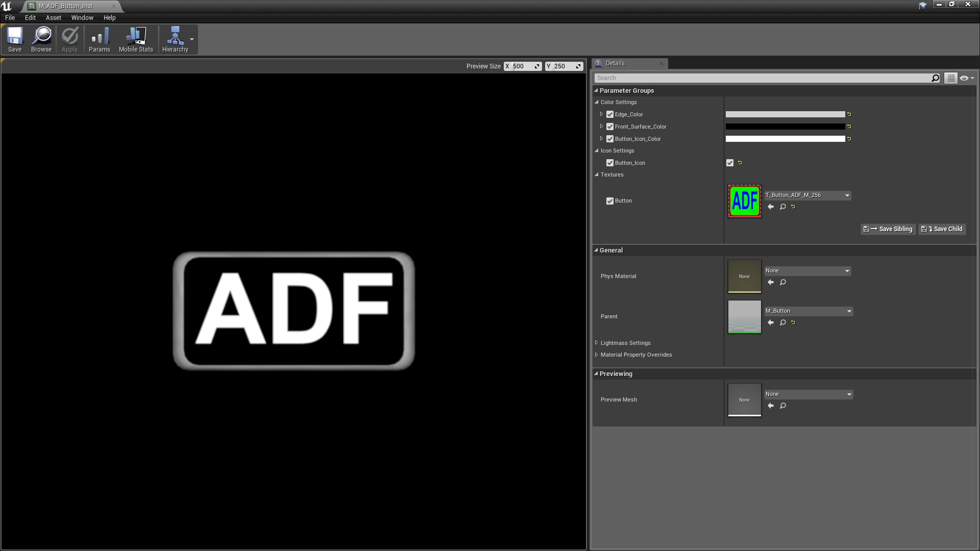Click the Save Child button
This screenshot has width=980, height=551.
941,229
